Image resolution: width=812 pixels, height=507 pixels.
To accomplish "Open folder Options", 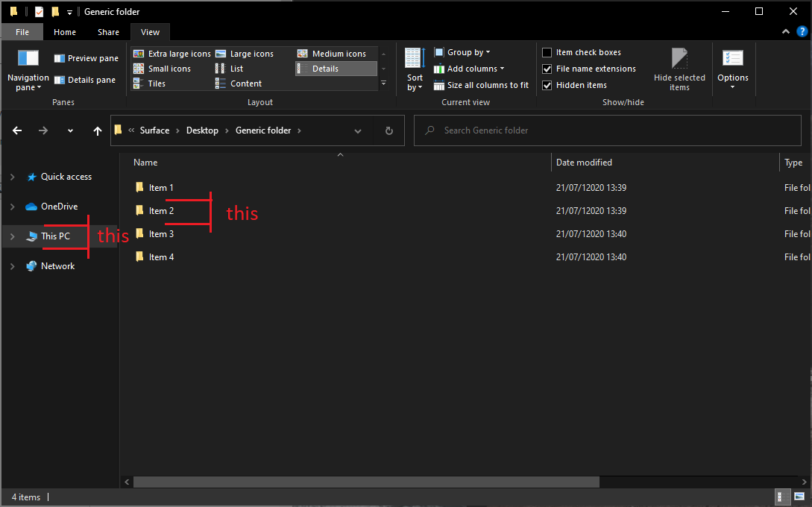I will click(733, 69).
